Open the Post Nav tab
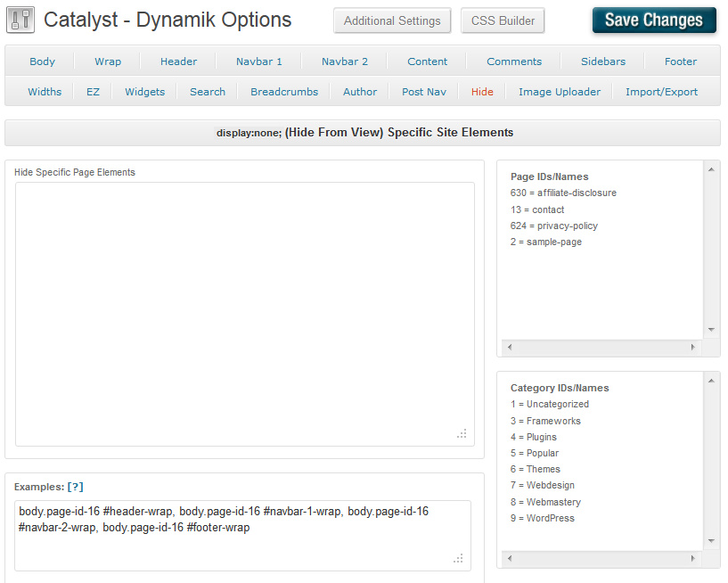This screenshot has width=728, height=583. pyautogui.click(x=424, y=92)
